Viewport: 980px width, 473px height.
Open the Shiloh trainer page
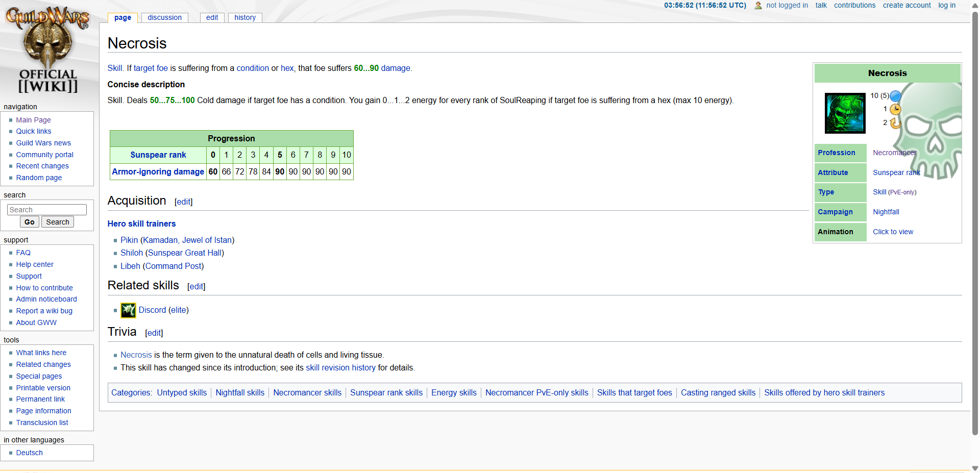[132, 253]
